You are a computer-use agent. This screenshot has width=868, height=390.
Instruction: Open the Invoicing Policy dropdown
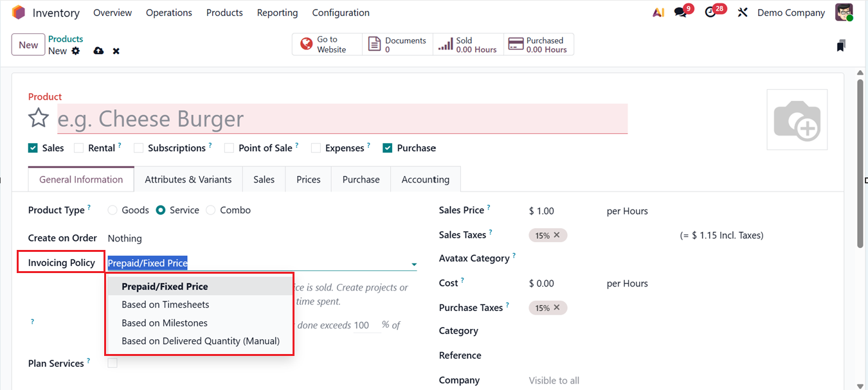414,263
